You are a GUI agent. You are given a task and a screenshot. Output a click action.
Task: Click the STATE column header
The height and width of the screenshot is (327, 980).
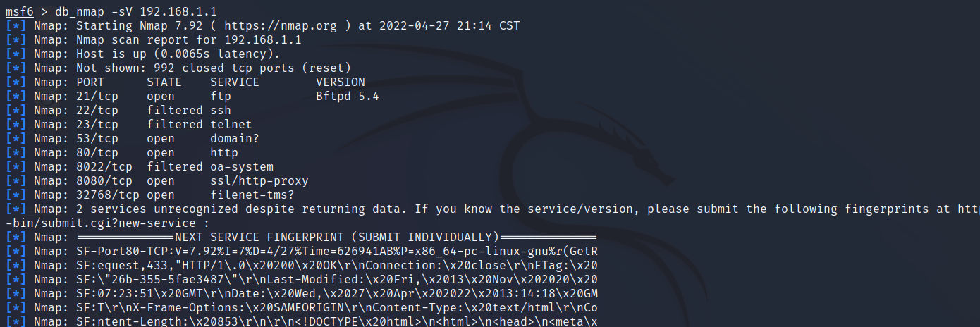coord(164,82)
